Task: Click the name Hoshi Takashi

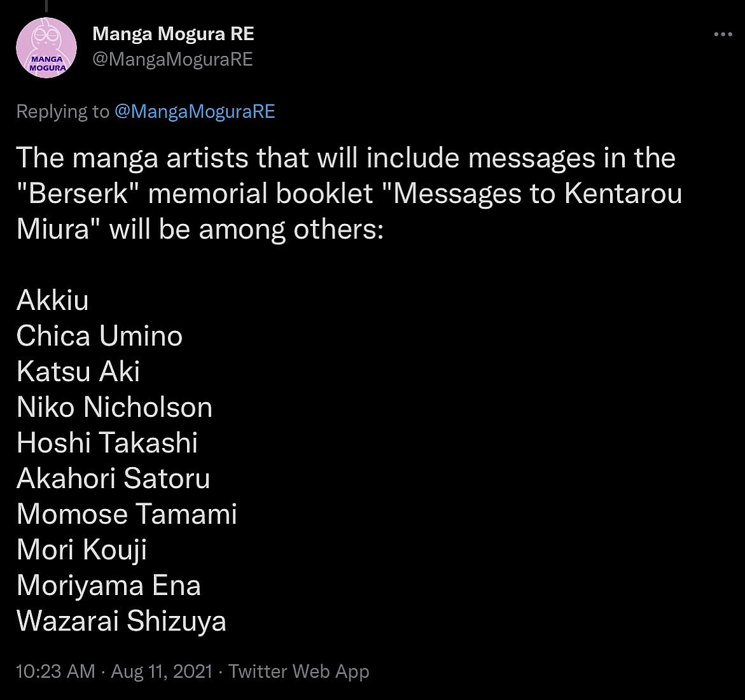Action: click(107, 443)
